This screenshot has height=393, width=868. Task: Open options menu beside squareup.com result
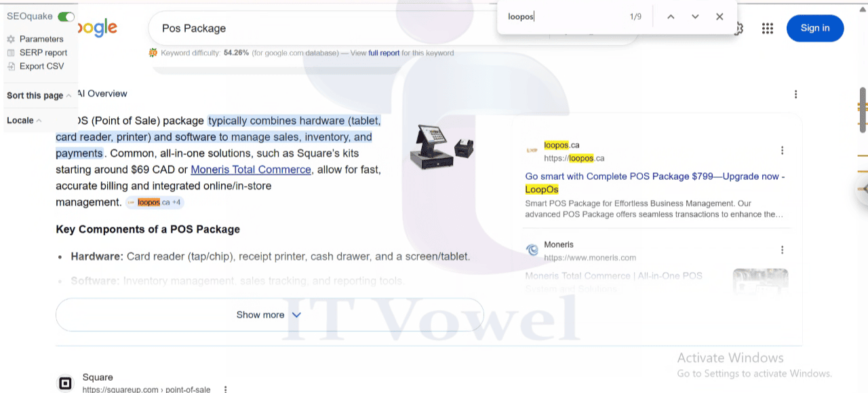tap(226, 390)
